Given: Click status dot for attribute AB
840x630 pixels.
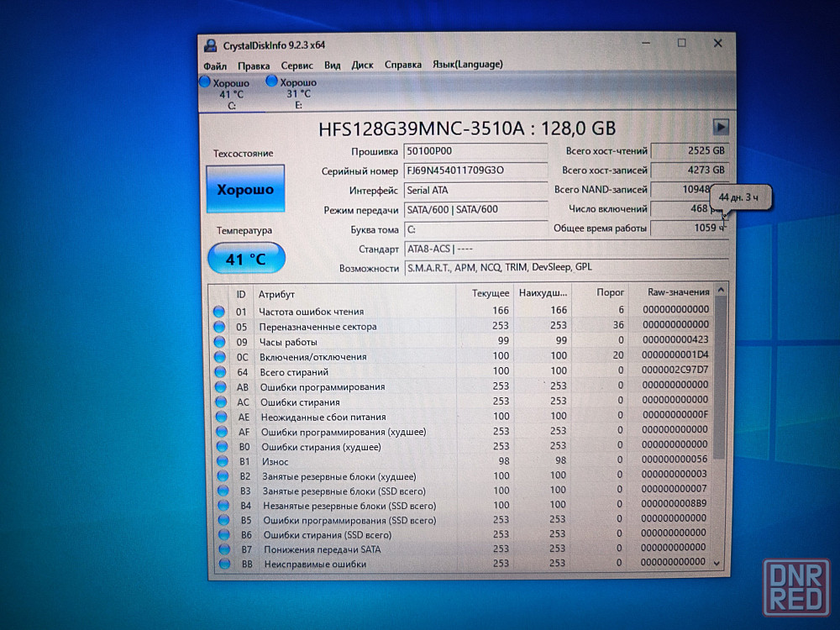Looking at the screenshot, I should click(x=221, y=386).
